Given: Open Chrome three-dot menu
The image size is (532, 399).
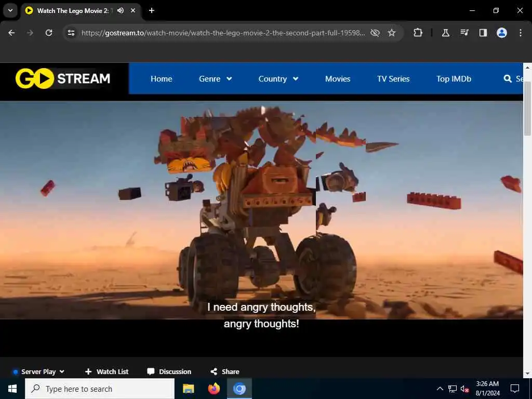Looking at the screenshot, I should pyautogui.click(x=521, y=33).
